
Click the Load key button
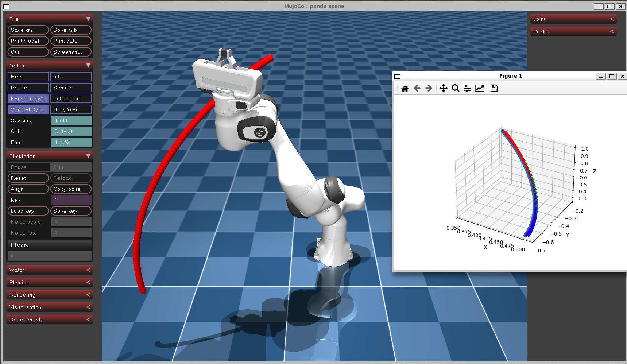[28, 211]
